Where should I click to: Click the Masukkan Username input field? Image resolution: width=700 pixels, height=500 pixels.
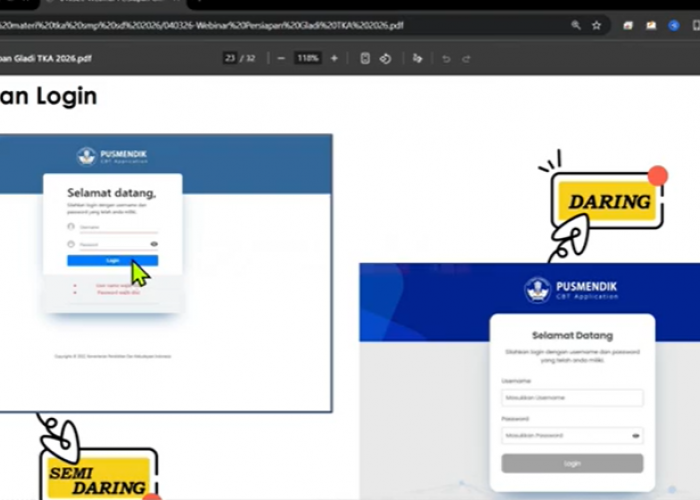click(x=572, y=398)
